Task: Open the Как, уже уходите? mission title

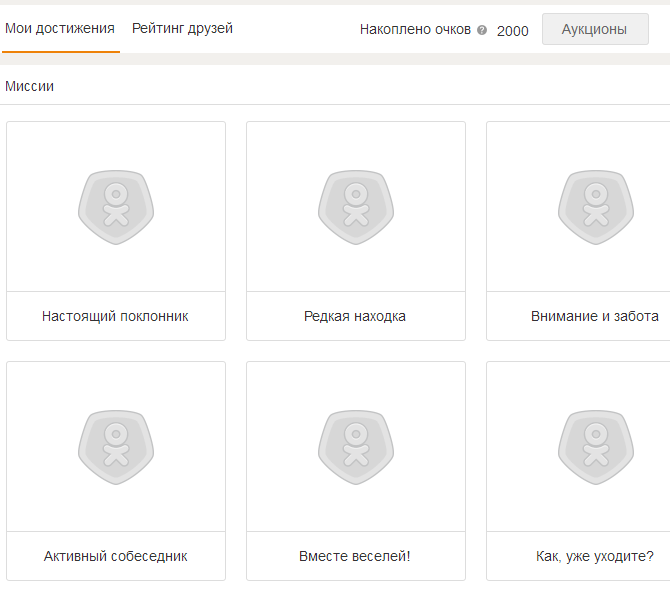Action: point(595,556)
